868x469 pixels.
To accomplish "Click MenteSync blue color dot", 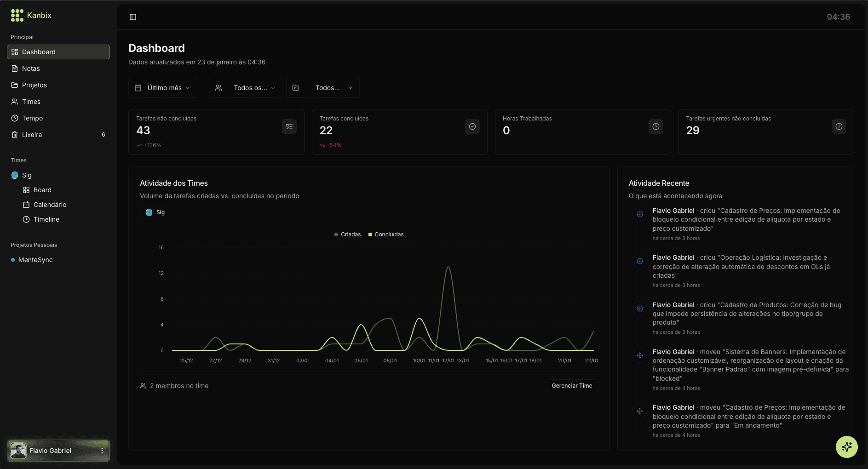I will [13, 260].
